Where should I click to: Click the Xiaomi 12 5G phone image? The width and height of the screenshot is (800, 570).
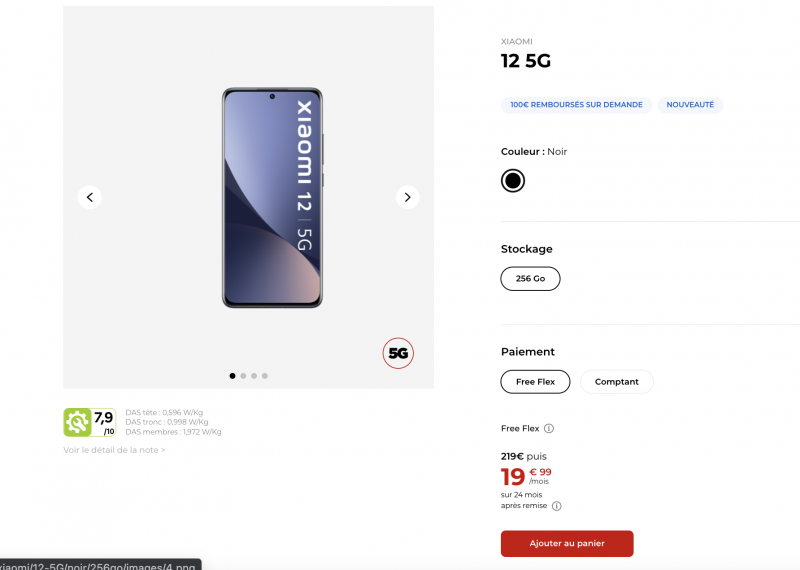(272, 197)
